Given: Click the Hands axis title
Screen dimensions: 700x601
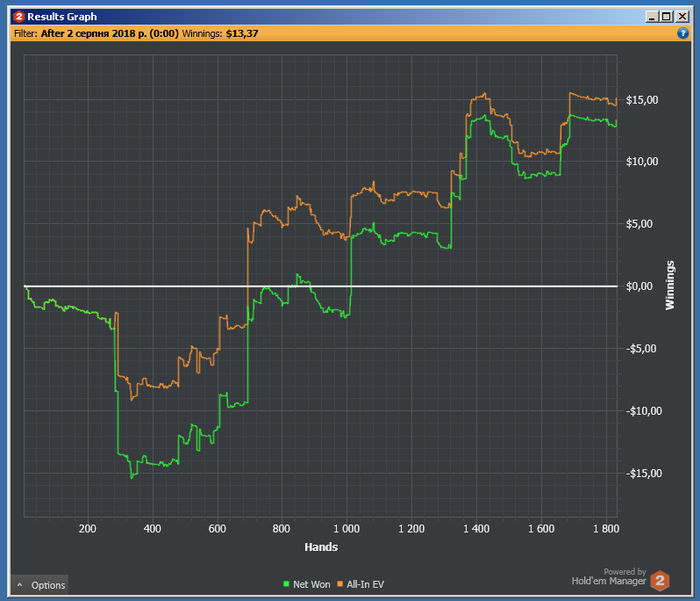Looking at the screenshot, I should coord(321,547).
